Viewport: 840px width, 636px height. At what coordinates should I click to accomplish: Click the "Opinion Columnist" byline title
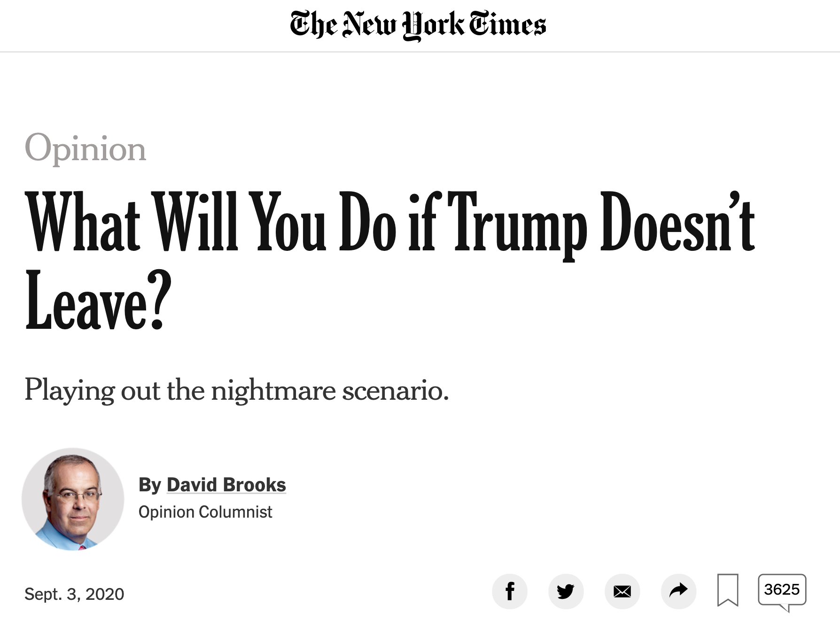tap(205, 512)
